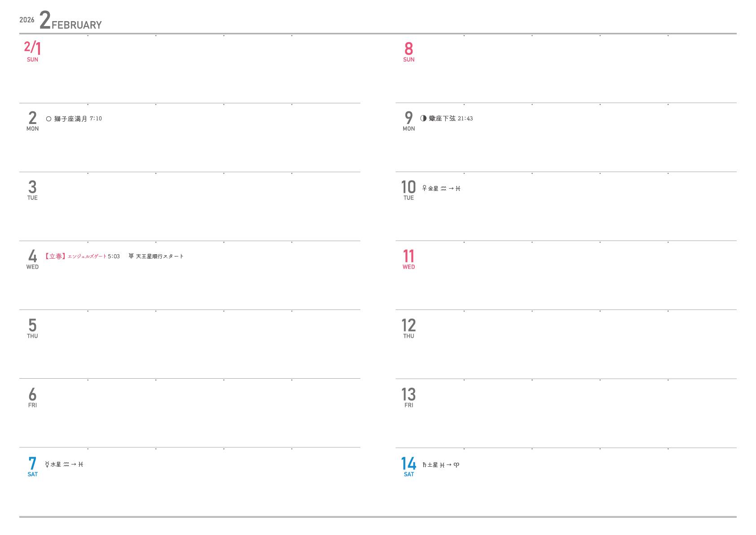756x535 pixels.
Task: Click the Pisces symbol in February 7 entry
Action: [x=81, y=464]
